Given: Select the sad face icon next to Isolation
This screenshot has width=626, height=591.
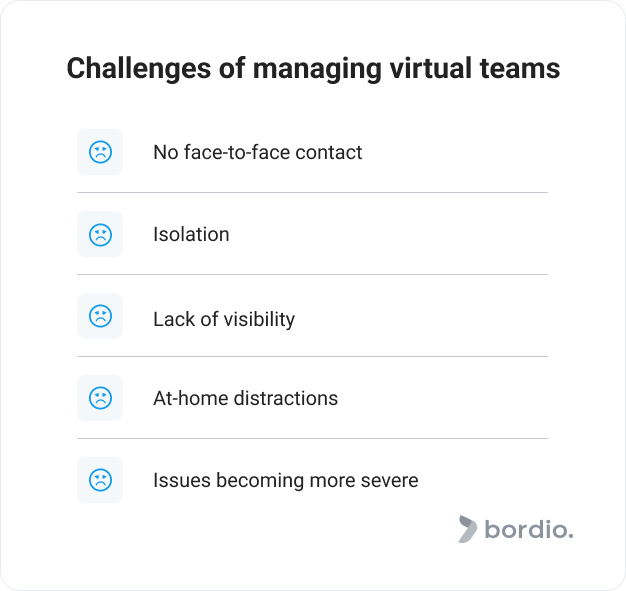Looking at the screenshot, I should pyautogui.click(x=100, y=234).
